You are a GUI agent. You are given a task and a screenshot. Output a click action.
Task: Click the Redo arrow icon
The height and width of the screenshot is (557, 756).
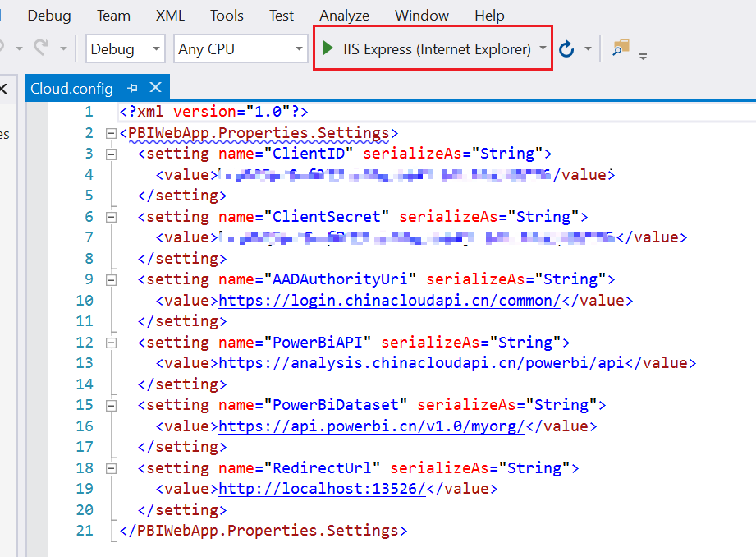coord(41,49)
